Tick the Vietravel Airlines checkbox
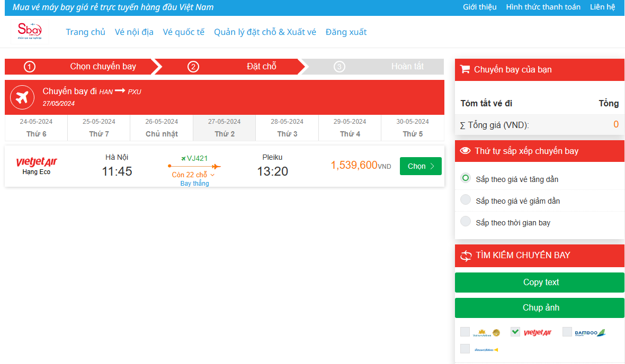The width and height of the screenshot is (625, 364). [465, 349]
